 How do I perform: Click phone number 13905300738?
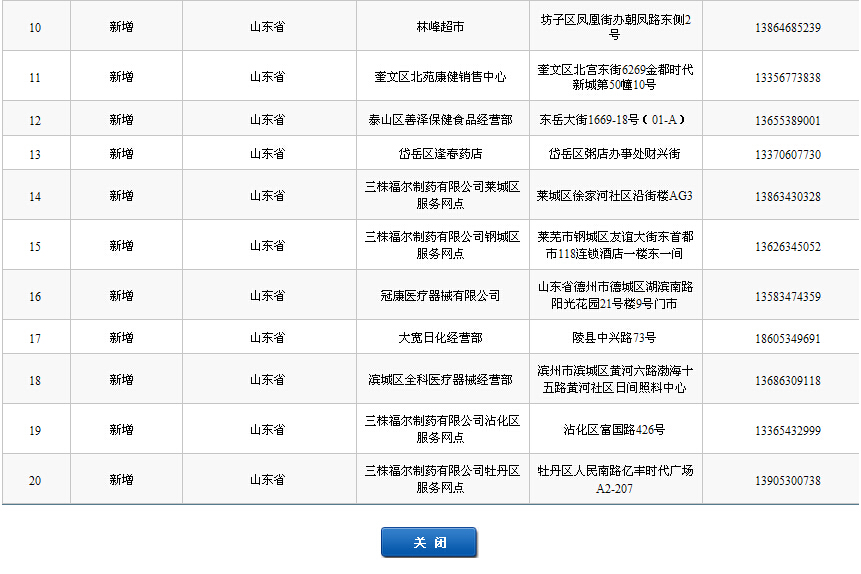point(788,480)
